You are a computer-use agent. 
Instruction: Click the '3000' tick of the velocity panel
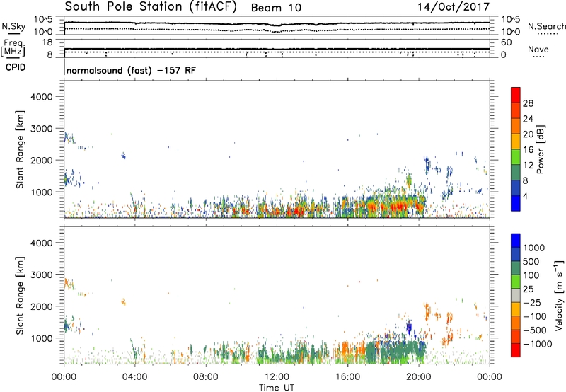click(41, 275)
